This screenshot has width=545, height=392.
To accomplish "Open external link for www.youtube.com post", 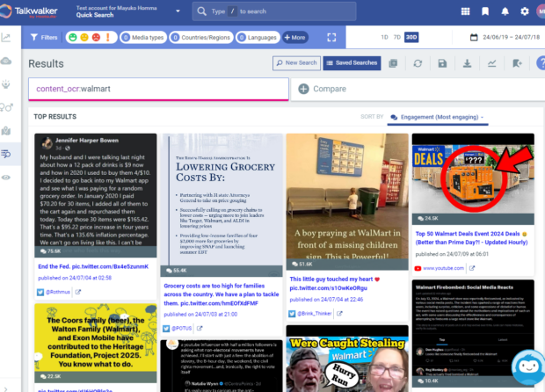I will (x=472, y=268).
